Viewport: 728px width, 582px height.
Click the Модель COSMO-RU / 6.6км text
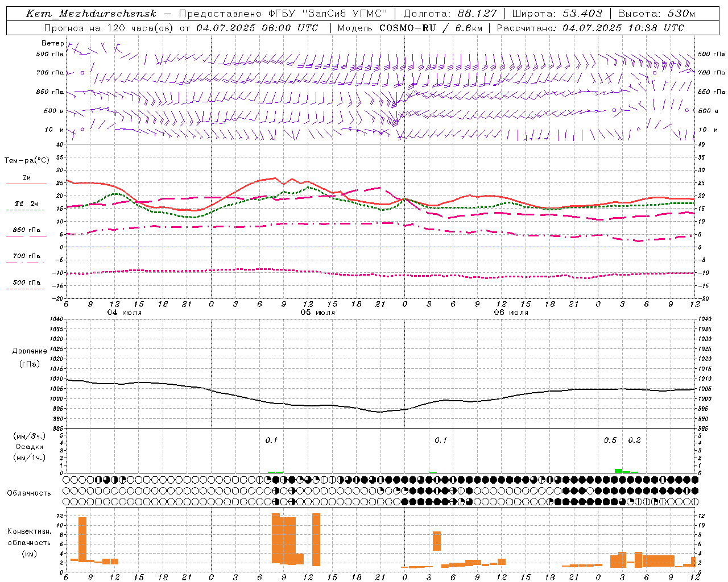(x=409, y=28)
